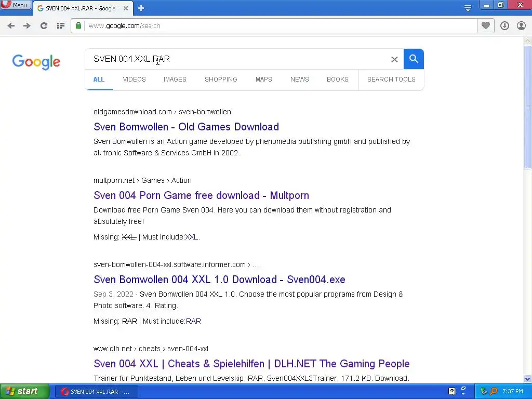
Task: Click the green pen system tray icon
Action: coord(484,392)
